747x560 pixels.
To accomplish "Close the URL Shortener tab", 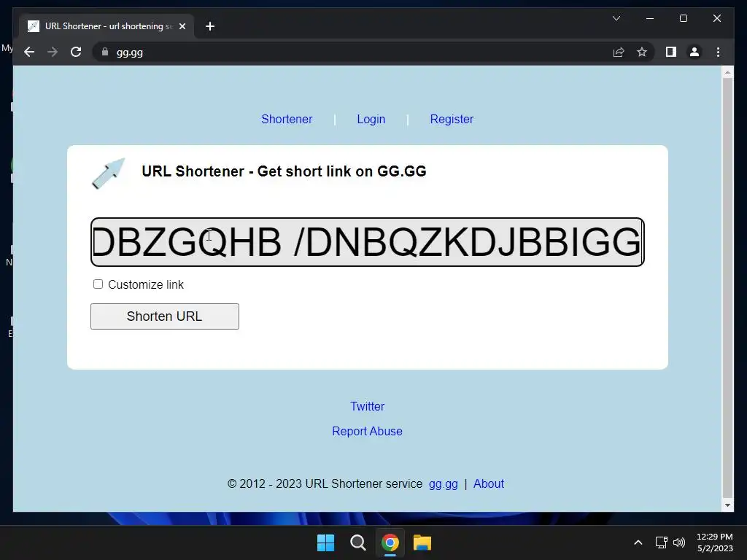I will (x=182, y=26).
